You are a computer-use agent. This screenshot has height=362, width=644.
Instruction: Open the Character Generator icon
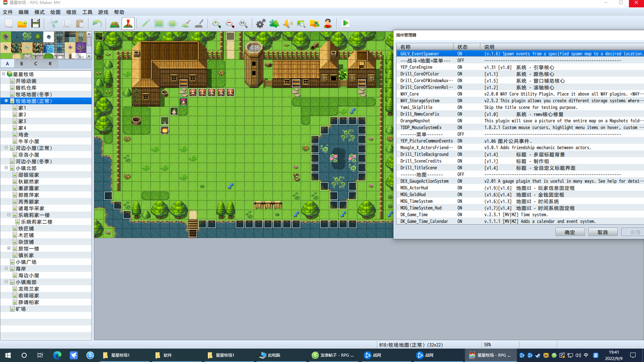[x=328, y=23]
